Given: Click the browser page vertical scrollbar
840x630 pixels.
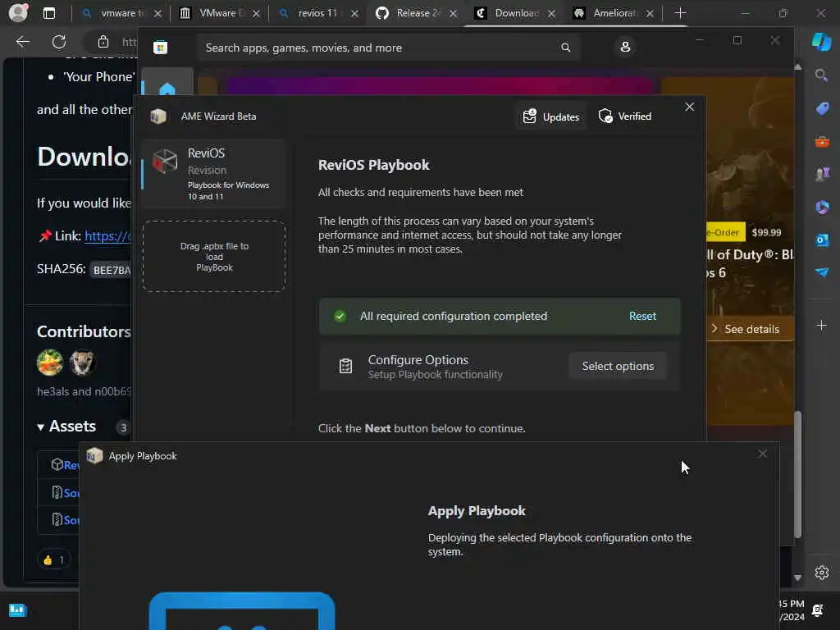Looking at the screenshot, I should coord(797,474).
